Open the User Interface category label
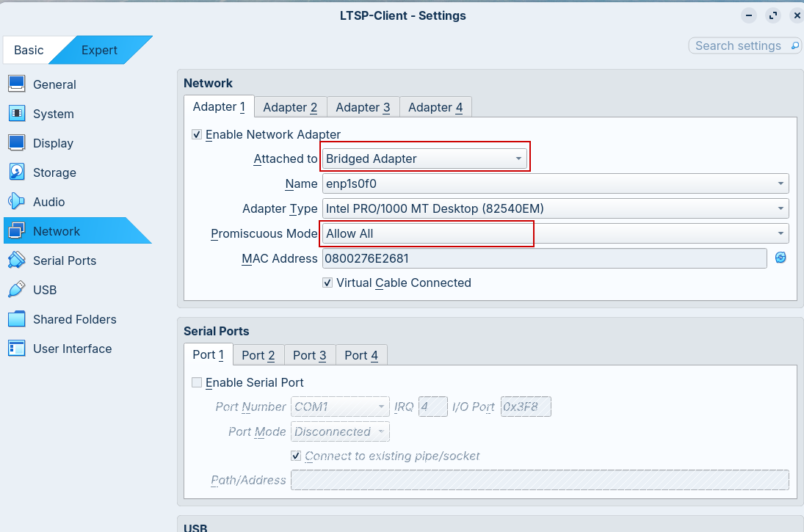The width and height of the screenshot is (804, 532). tap(72, 349)
